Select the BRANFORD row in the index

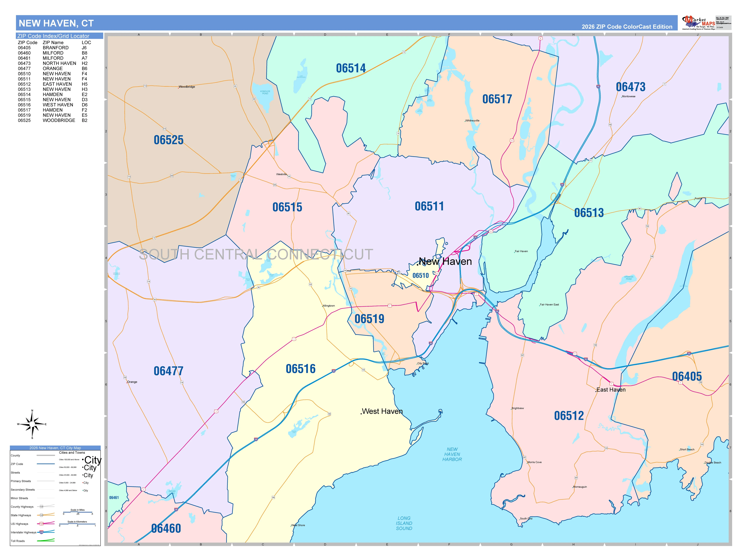click(54, 48)
